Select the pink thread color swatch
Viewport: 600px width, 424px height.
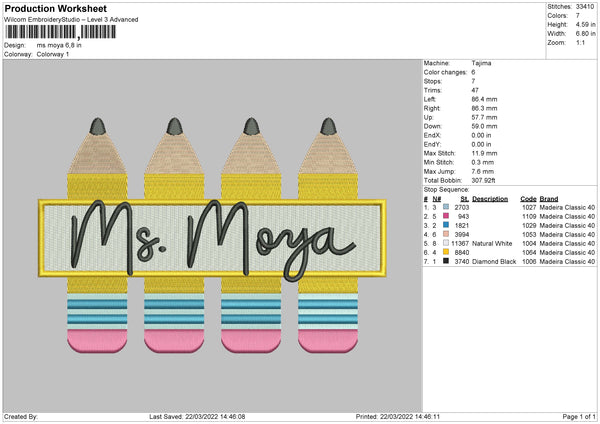click(446, 214)
